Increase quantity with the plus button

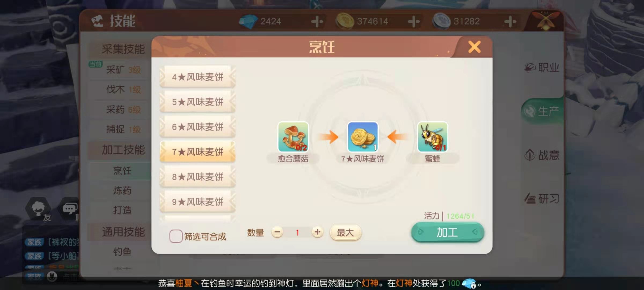pyautogui.click(x=317, y=232)
